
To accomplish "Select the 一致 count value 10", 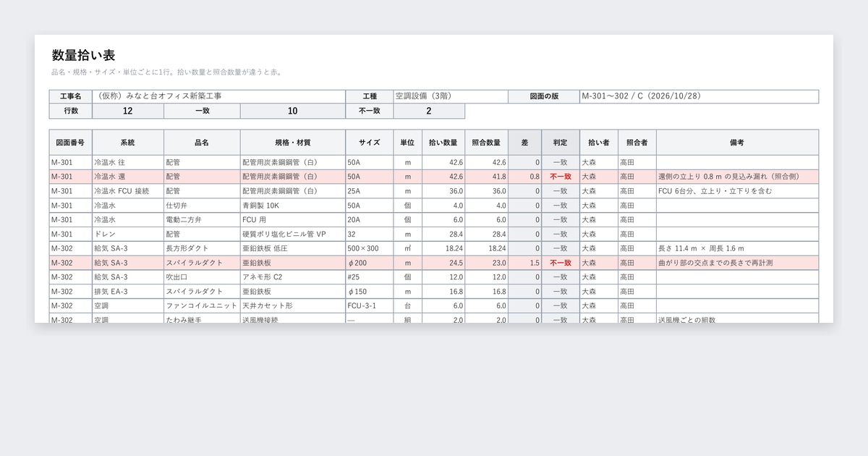I will tap(293, 111).
